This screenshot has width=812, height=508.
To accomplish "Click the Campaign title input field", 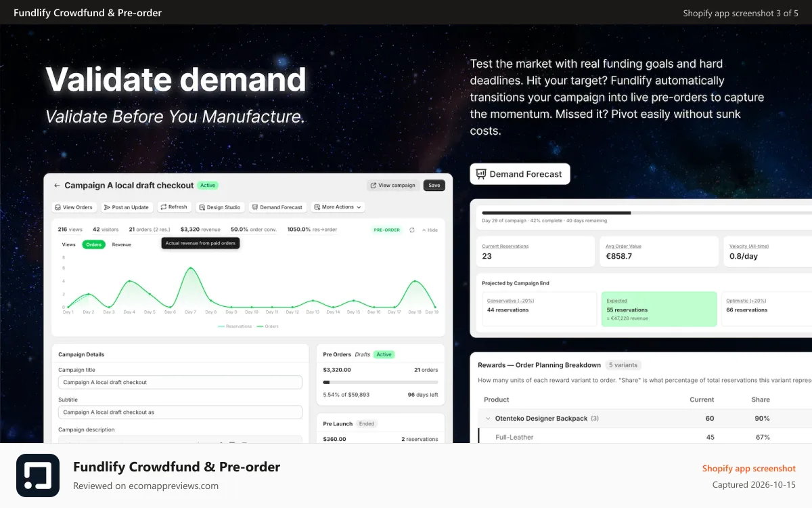I will (x=180, y=382).
